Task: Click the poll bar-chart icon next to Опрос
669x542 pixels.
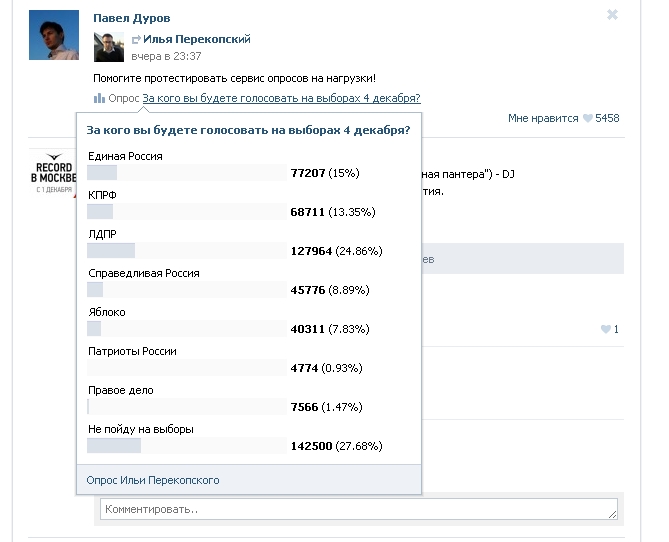Action: (x=99, y=98)
